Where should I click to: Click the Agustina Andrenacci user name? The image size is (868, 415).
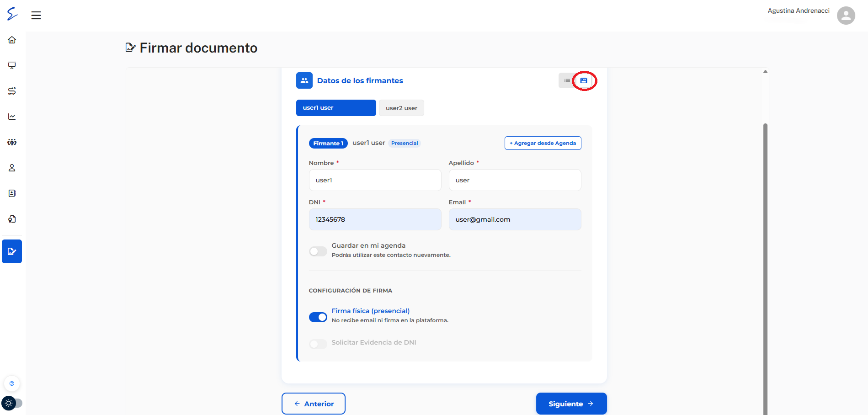(x=799, y=11)
